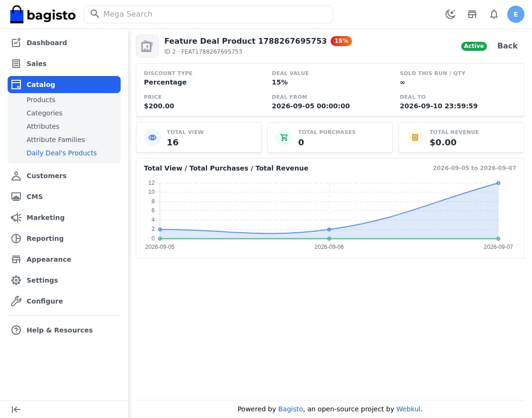Open Categories under Catalog

[x=45, y=113]
